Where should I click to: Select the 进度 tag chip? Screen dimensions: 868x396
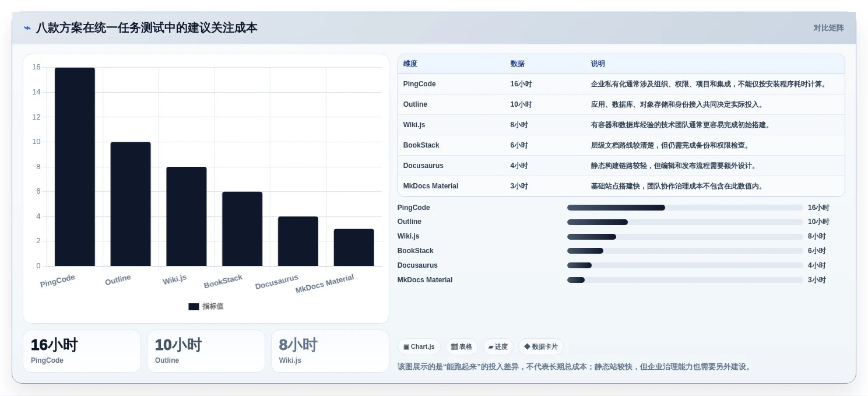coord(498,346)
